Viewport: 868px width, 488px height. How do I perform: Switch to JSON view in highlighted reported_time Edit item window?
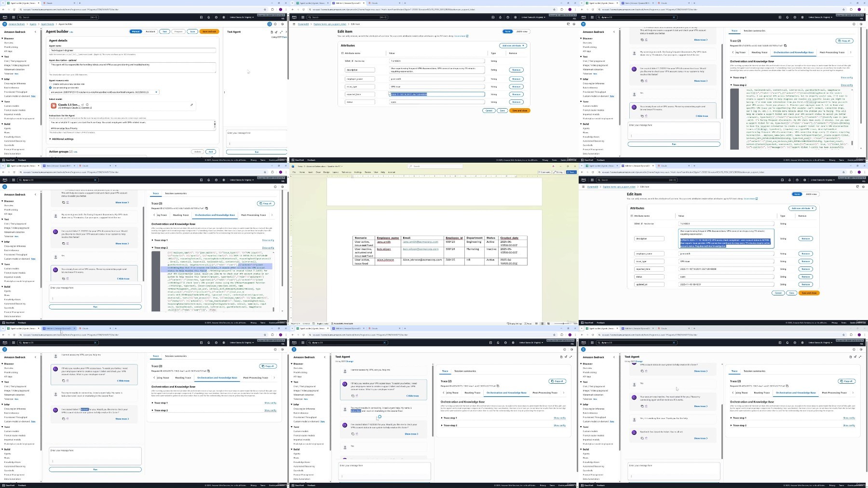click(x=522, y=31)
